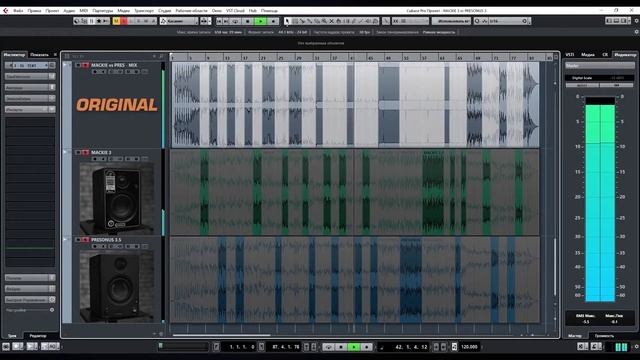Select the Object Selection arrow tool
The height and width of the screenshot is (360, 640).
[287, 21]
